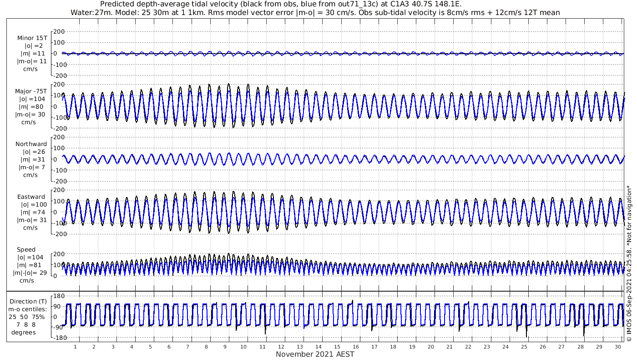Screen dimensions: 637x364
Task: Click '|m|-|o|= 29' in the Speed panel
Action: coord(29,273)
